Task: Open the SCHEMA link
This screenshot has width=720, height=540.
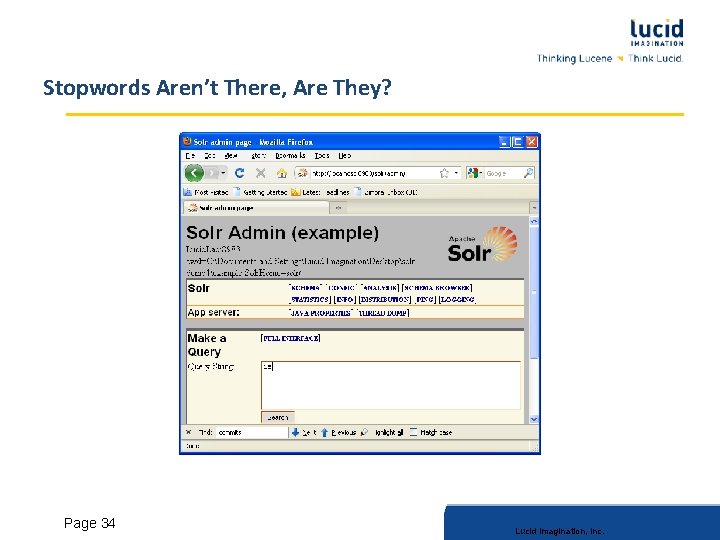Action: point(306,288)
